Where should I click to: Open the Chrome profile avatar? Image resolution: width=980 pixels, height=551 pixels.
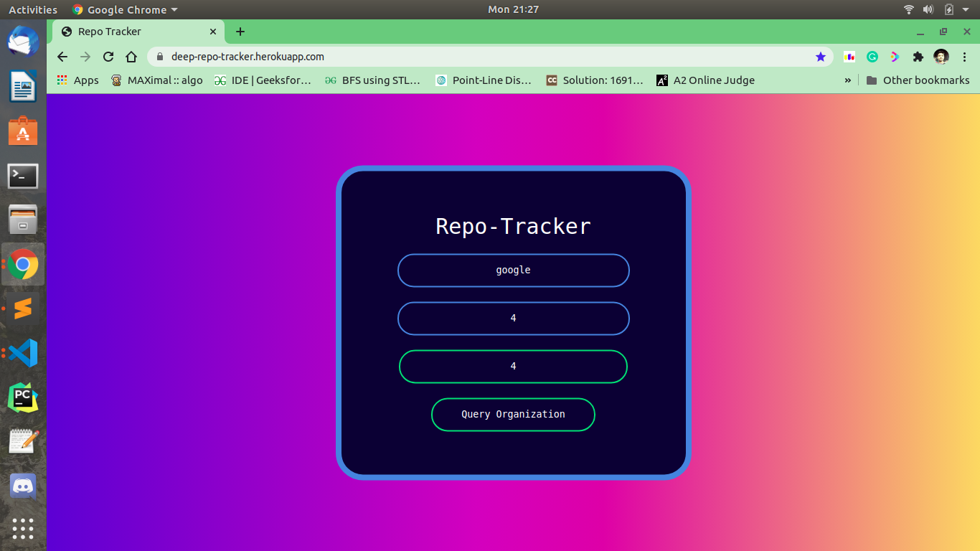[941, 57]
